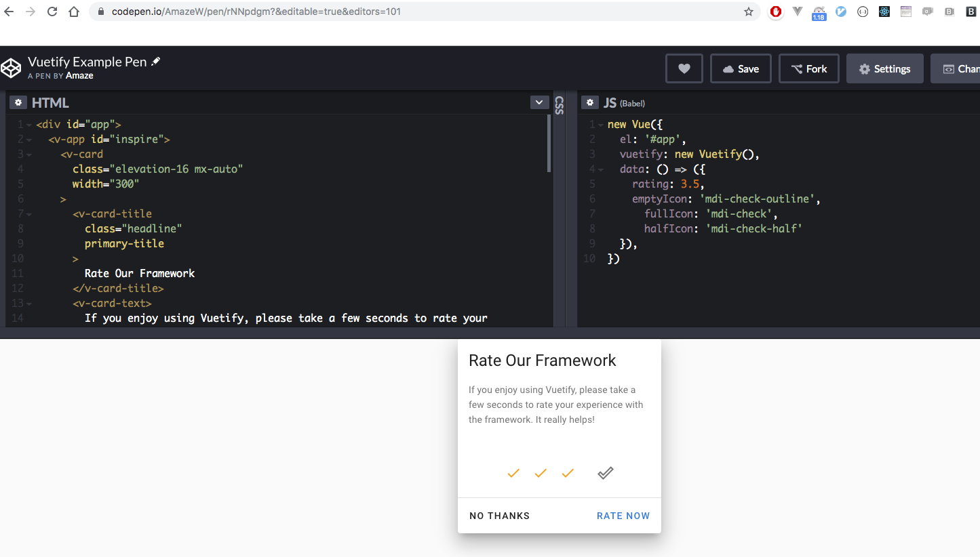Click the CodePen logo

(x=11, y=68)
